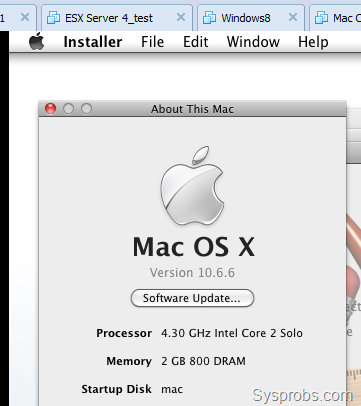Click the Windows8 tab VM icon

[x=209, y=17]
